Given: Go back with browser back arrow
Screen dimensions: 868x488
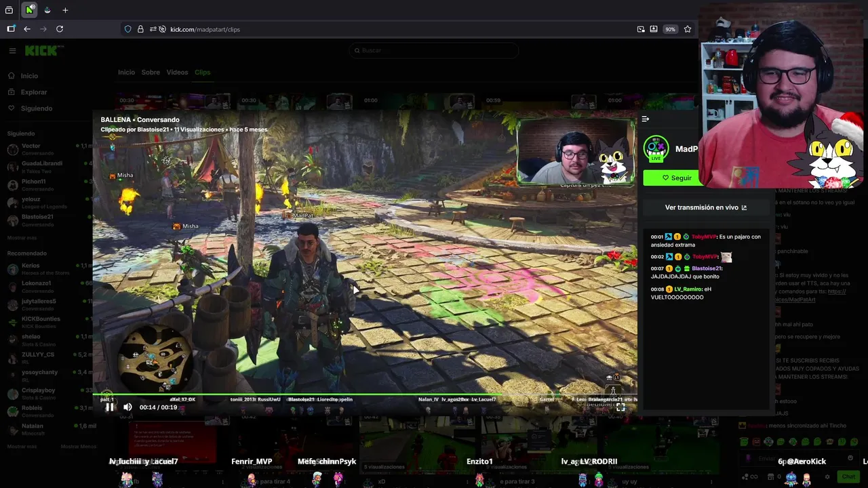Looking at the screenshot, I should (27, 29).
